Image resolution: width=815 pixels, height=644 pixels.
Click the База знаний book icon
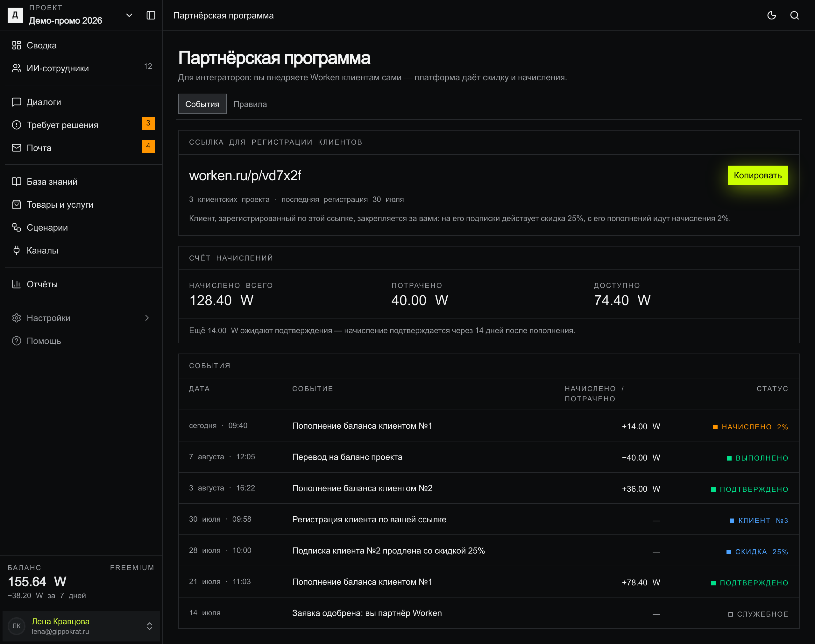[x=16, y=182]
